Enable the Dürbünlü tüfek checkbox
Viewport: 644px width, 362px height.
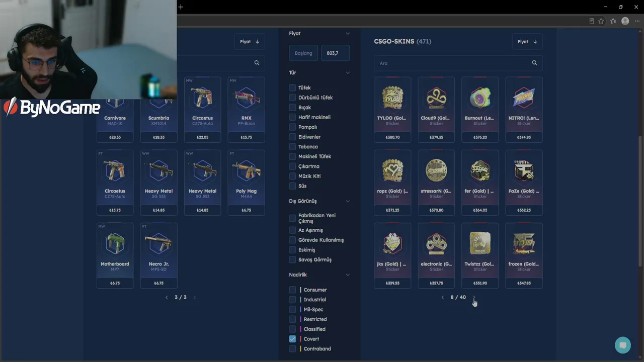tap(292, 98)
